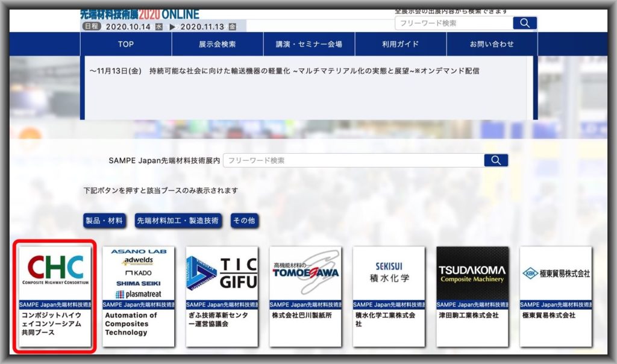Click the 下記ボタンを押すと instruction text
617x364 pixels.
[x=160, y=190]
